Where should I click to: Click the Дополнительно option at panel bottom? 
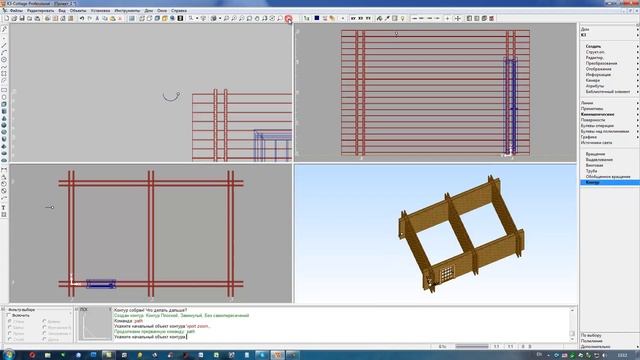(596, 347)
